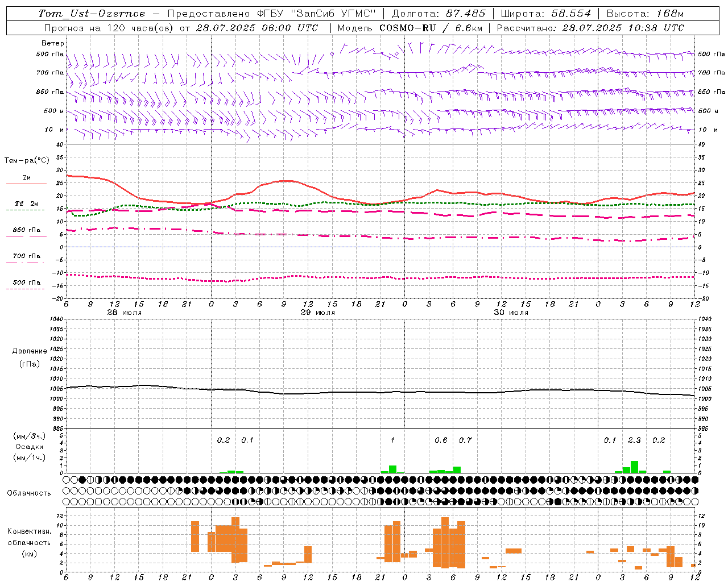Image resolution: width=728 pixels, height=582 pixels.
Task: Click the elevation text 'Высота: 168м'
Action: [645, 14]
